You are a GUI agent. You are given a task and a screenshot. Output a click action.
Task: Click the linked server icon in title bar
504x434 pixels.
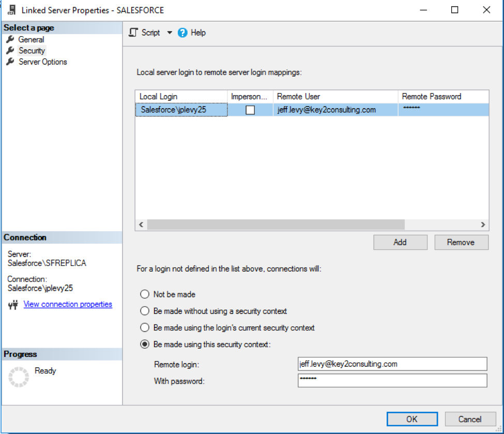11,10
